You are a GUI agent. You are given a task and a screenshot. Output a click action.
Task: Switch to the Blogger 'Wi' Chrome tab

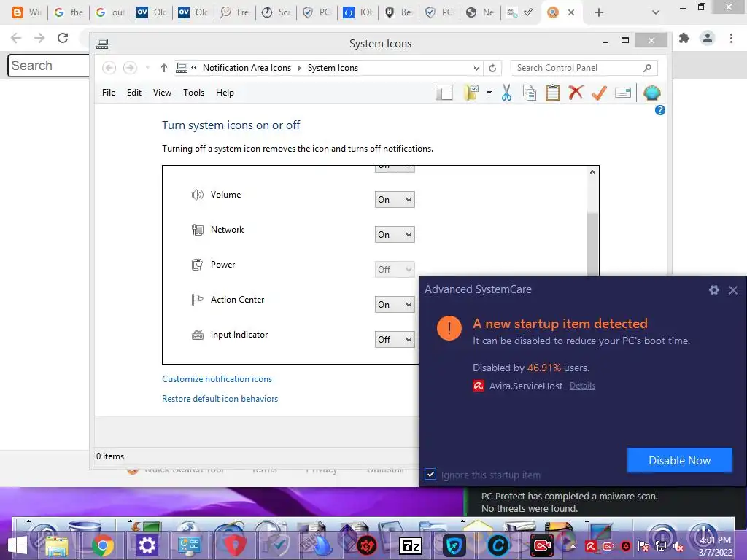pyautogui.click(x=26, y=12)
